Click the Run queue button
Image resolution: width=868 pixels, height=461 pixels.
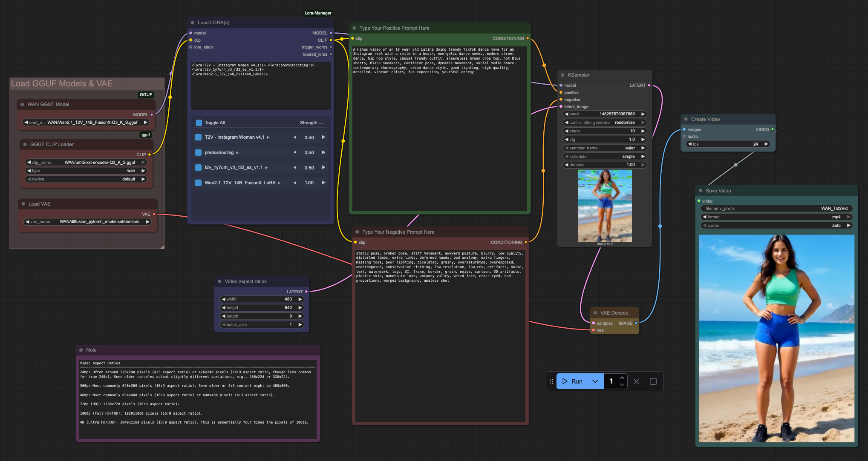tap(572, 381)
